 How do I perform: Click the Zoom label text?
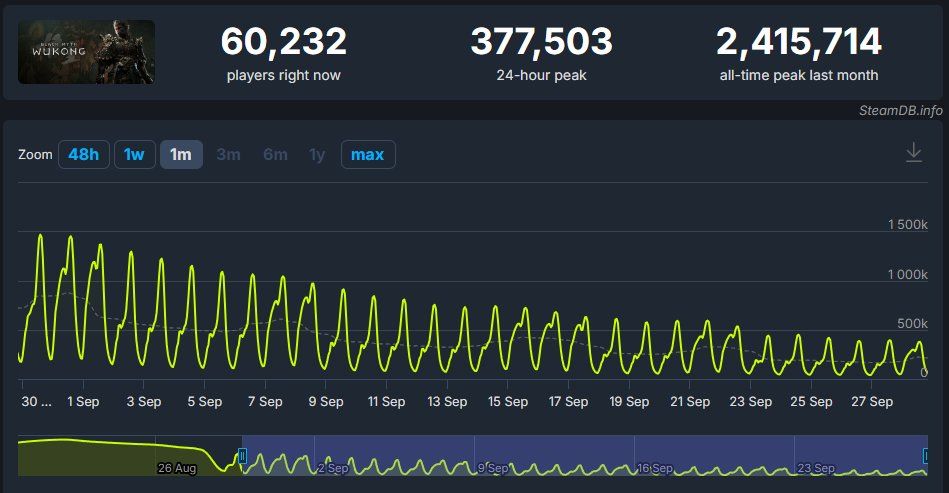click(35, 154)
